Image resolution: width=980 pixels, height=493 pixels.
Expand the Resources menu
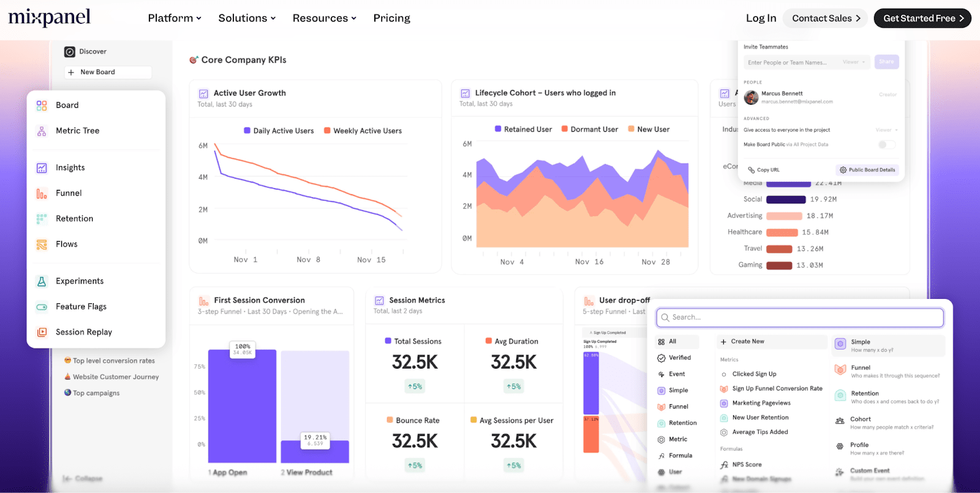pyautogui.click(x=324, y=18)
